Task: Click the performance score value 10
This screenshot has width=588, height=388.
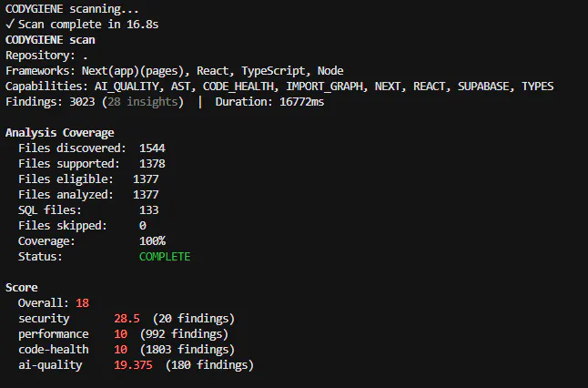Action: click(120, 334)
